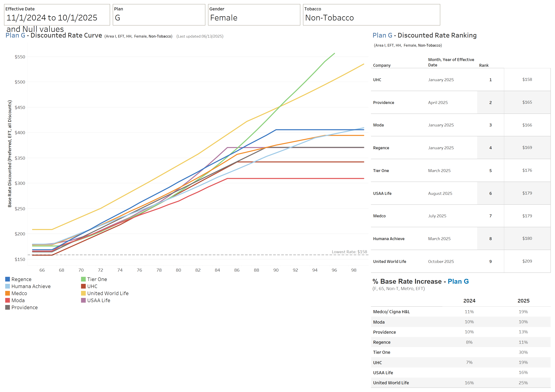Click the Tier One green legend swatch

(x=83, y=279)
